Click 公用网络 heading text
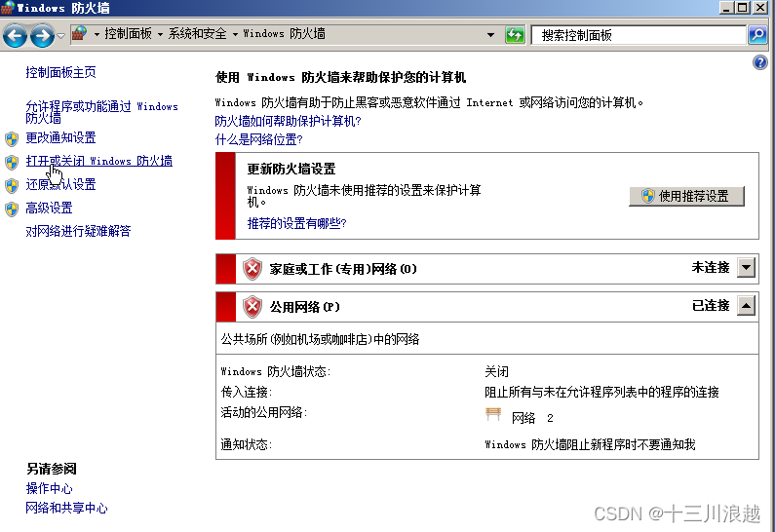This screenshot has height=532, width=775. [x=304, y=307]
